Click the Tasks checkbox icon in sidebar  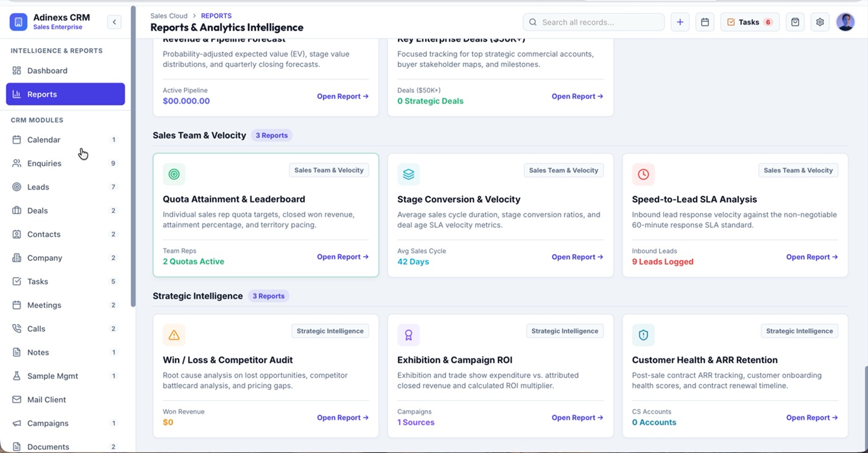pos(17,281)
